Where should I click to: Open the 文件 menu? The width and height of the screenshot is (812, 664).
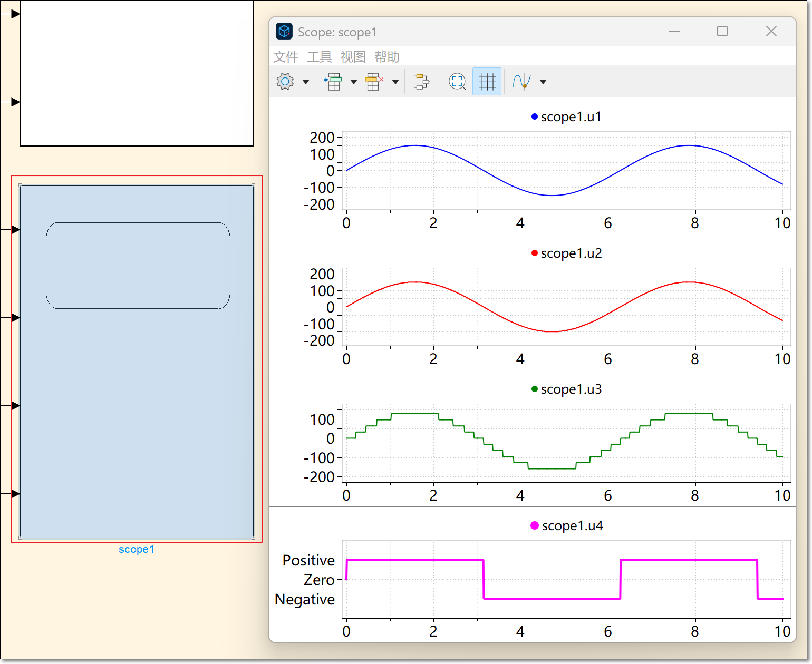click(x=286, y=57)
